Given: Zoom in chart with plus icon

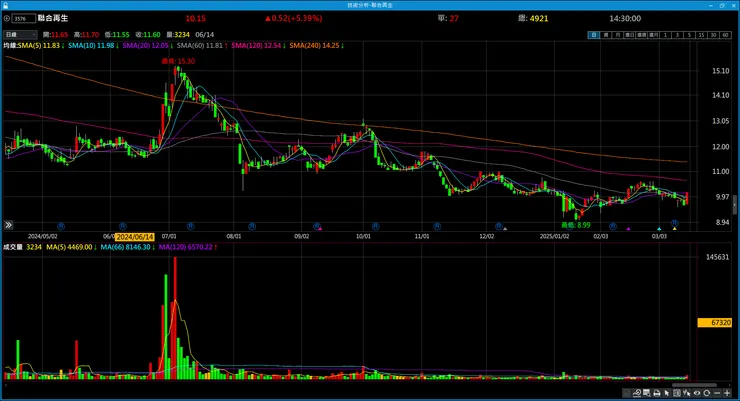Looking at the screenshot, I should pyautogui.click(x=727, y=393).
